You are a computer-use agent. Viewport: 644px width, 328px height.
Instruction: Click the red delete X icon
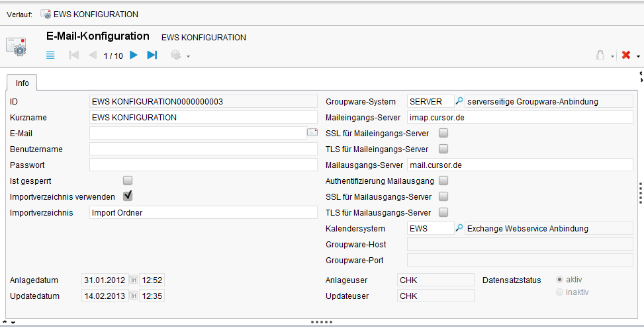click(x=625, y=56)
